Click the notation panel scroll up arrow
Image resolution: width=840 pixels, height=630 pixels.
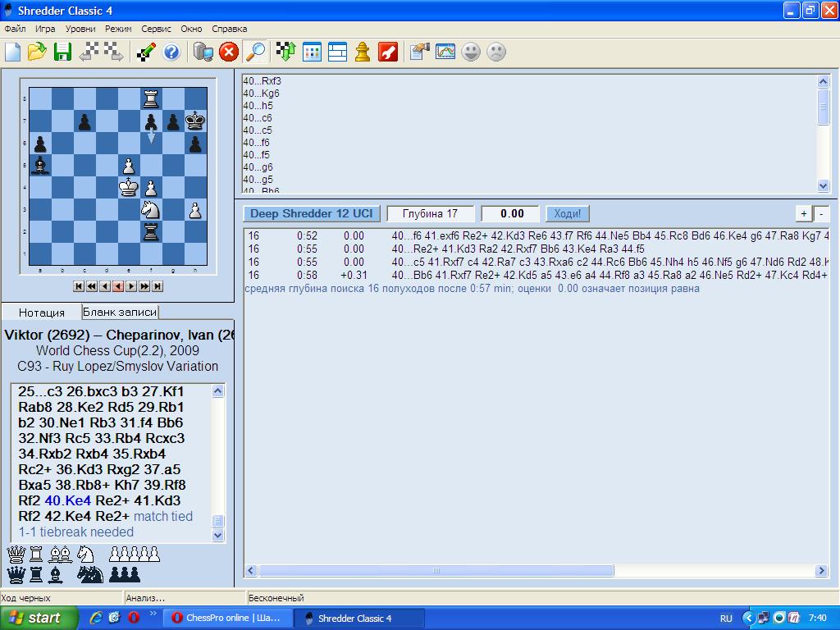pyautogui.click(x=217, y=391)
